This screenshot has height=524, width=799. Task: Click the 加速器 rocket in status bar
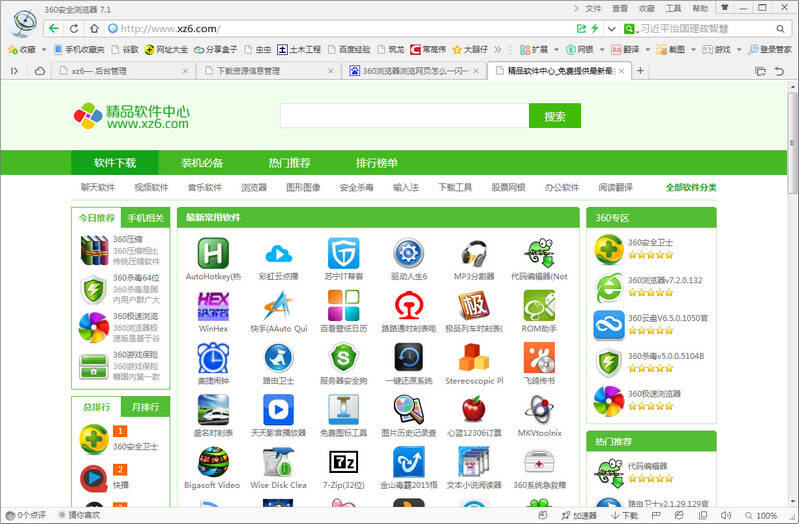[579, 515]
